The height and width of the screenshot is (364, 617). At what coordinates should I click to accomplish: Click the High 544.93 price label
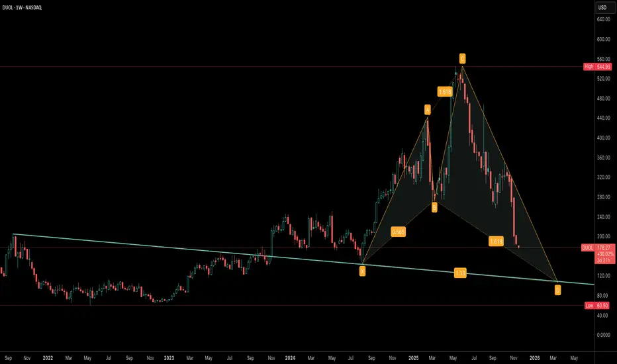pos(597,66)
